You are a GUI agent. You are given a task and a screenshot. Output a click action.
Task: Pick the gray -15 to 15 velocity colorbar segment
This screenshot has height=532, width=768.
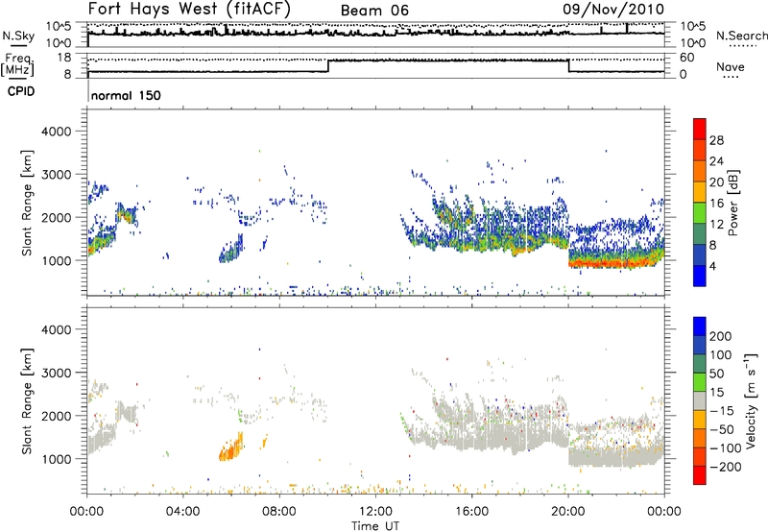tap(700, 400)
